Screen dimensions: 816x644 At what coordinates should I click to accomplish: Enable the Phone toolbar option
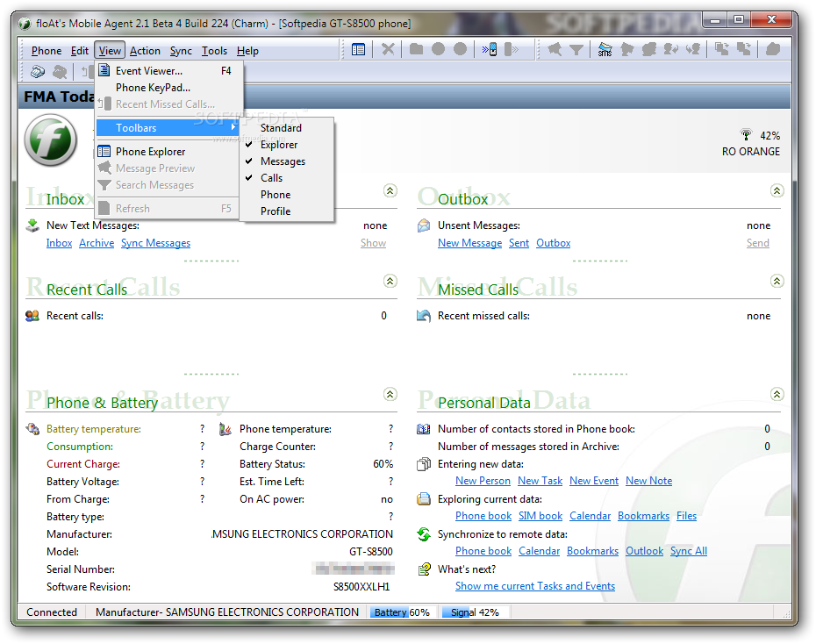click(x=276, y=195)
